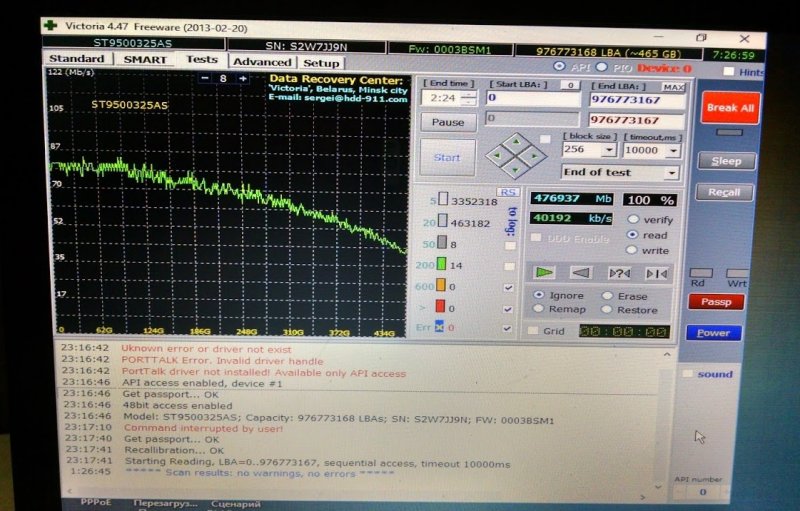Expand the timeout ms dropdown
Image resolution: width=800 pixels, height=511 pixels.
click(x=673, y=150)
